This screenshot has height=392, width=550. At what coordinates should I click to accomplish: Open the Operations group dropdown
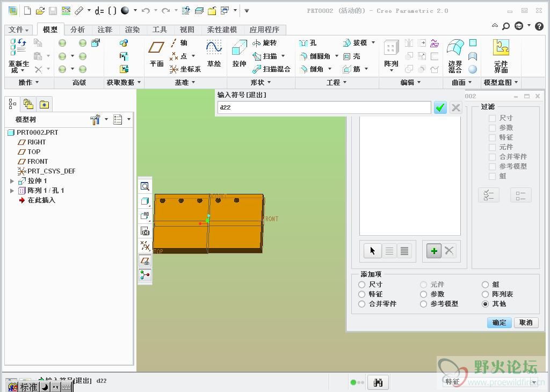pyautogui.click(x=29, y=82)
